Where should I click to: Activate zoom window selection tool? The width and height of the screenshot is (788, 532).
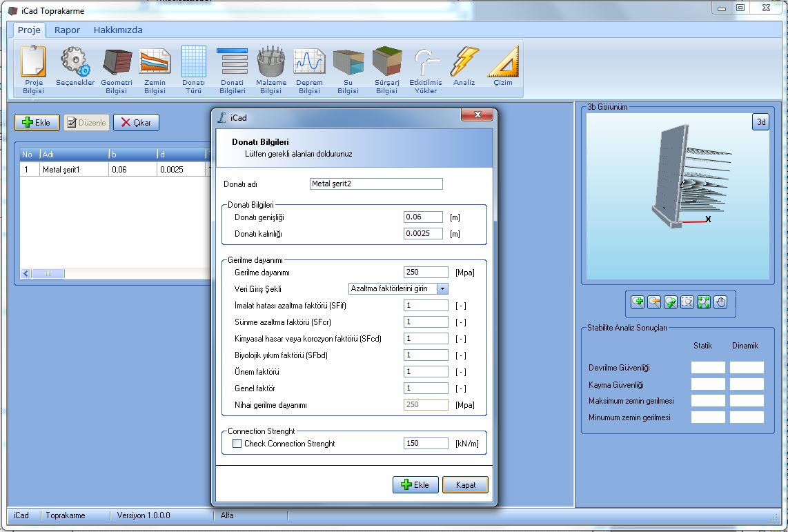point(687,302)
